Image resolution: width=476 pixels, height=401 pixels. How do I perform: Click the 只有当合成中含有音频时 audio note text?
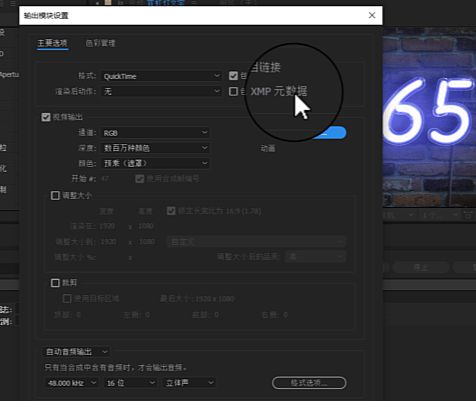[x=116, y=368]
